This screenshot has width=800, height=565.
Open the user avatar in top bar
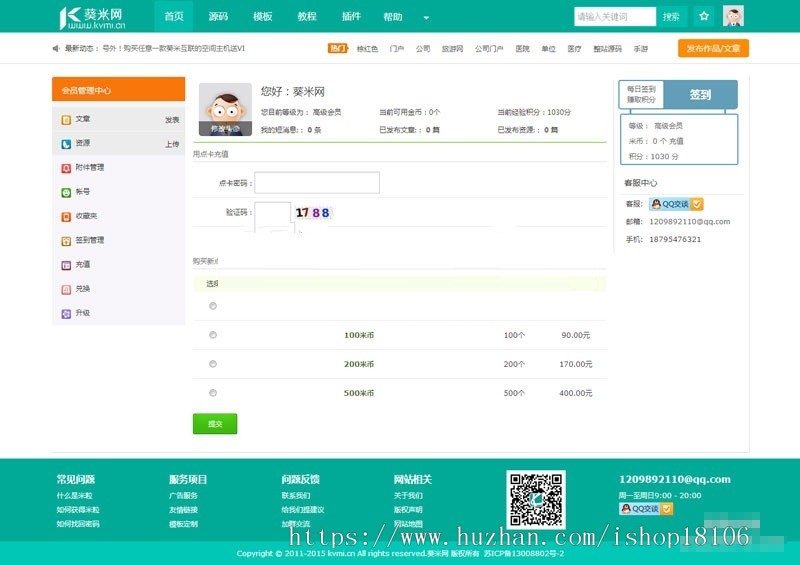(733, 16)
